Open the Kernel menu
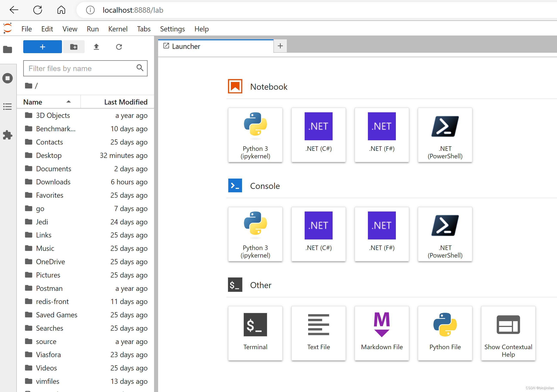 point(118,29)
